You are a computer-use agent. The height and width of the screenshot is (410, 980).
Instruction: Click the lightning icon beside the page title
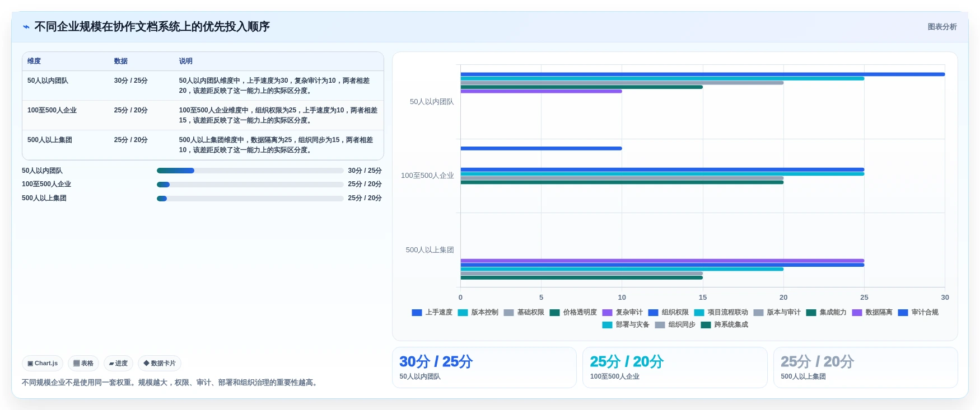26,27
